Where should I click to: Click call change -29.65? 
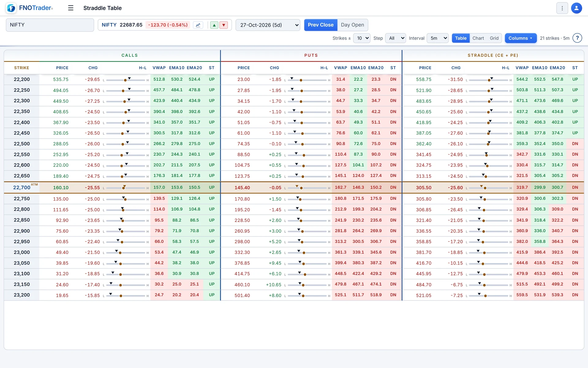[92, 79]
